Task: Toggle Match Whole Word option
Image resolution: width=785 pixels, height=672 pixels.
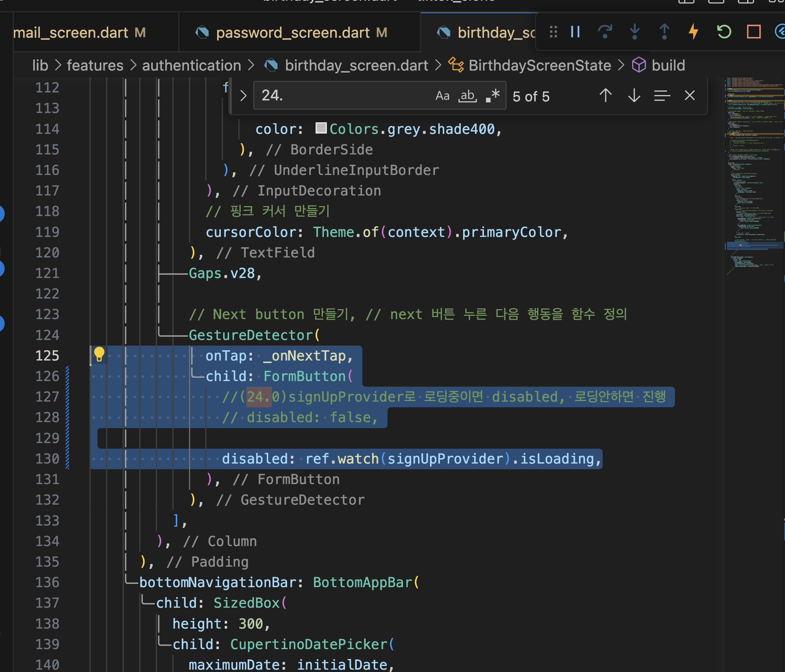Action: [467, 96]
